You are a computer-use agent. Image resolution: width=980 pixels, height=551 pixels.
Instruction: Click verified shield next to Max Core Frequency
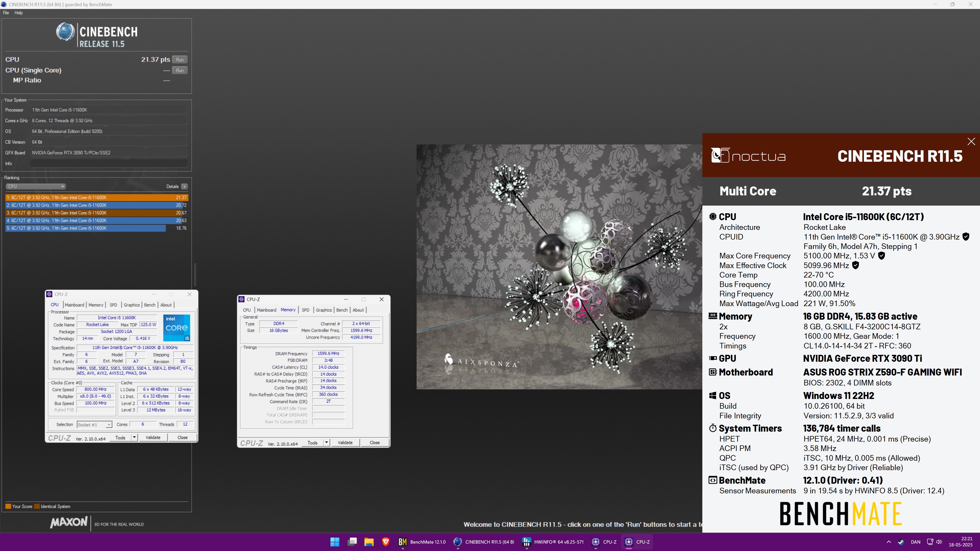(881, 256)
